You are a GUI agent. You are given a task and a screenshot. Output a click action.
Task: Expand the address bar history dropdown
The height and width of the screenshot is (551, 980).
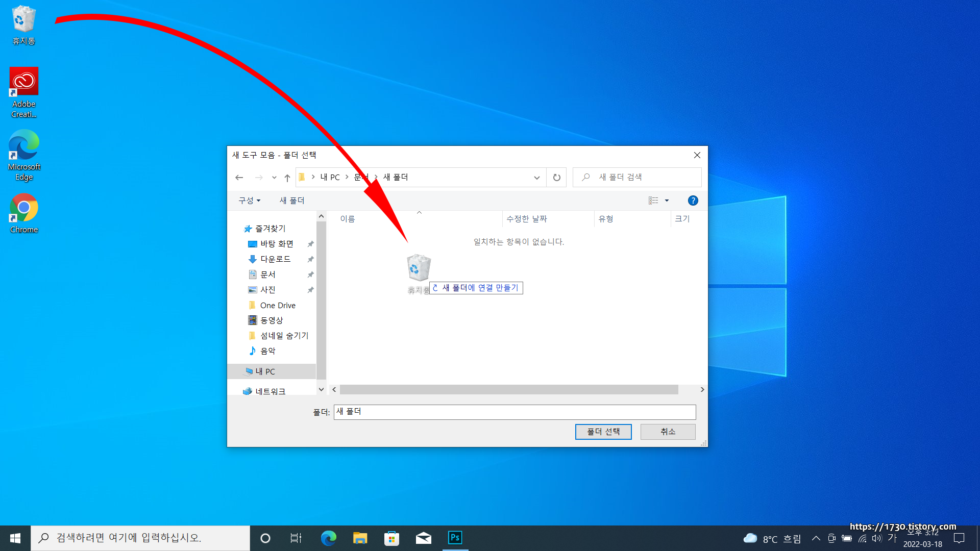pyautogui.click(x=536, y=178)
